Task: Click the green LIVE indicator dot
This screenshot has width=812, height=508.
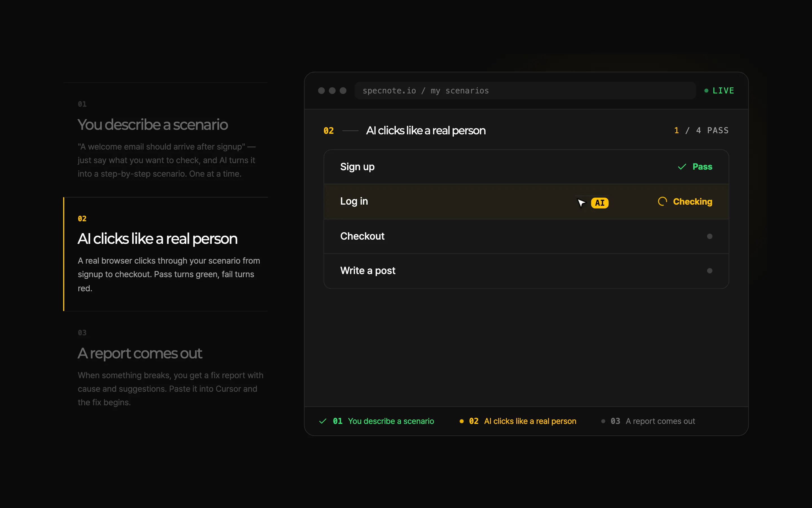Action: coord(706,91)
